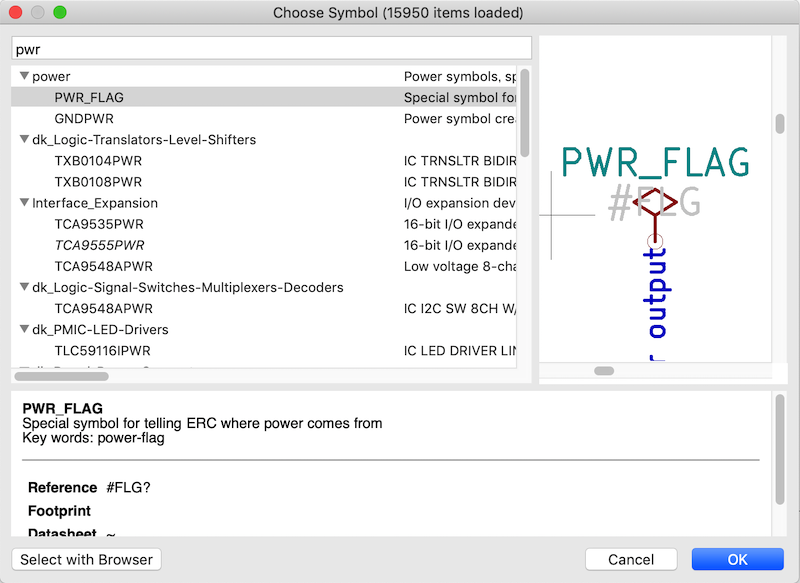The width and height of the screenshot is (800, 583).
Task: Click the 'Power symbols, sp' description cell
Action: click(x=460, y=77)
